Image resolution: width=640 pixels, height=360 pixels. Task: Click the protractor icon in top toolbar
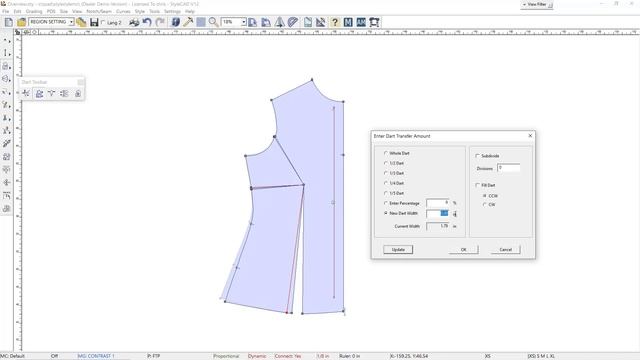(293, 22)
